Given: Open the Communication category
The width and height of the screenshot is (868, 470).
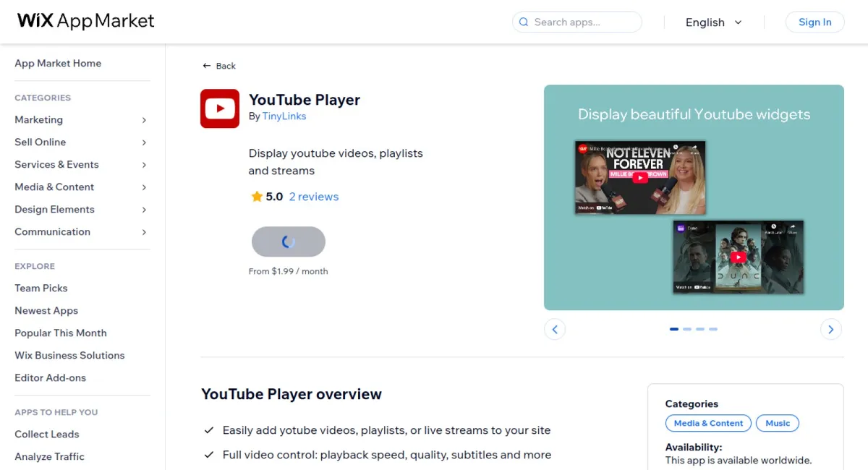Looking at the screenshot, I should pyautogui.click(x=52, y=232).
